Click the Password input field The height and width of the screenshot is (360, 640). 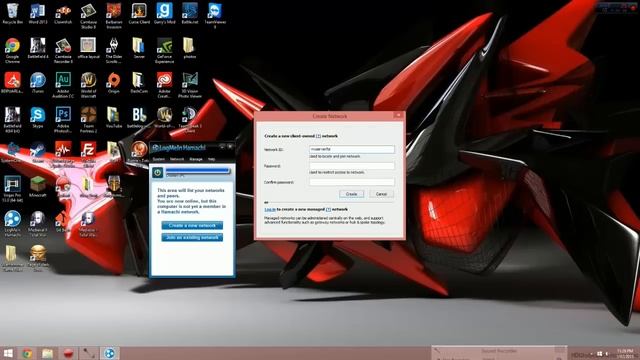point(351,166)
